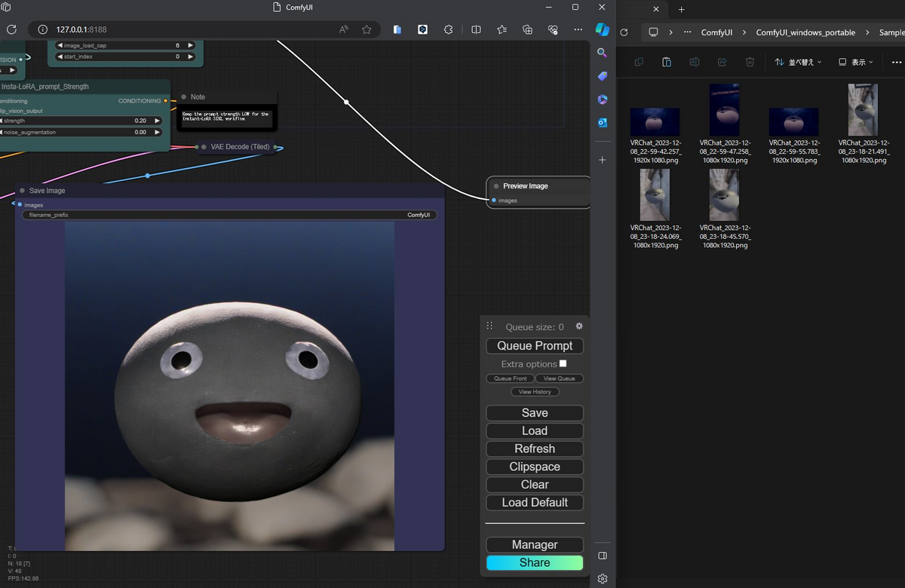Click the Copilot icon in Edge toolbar
905x588 pixels.
click(602, 29)
